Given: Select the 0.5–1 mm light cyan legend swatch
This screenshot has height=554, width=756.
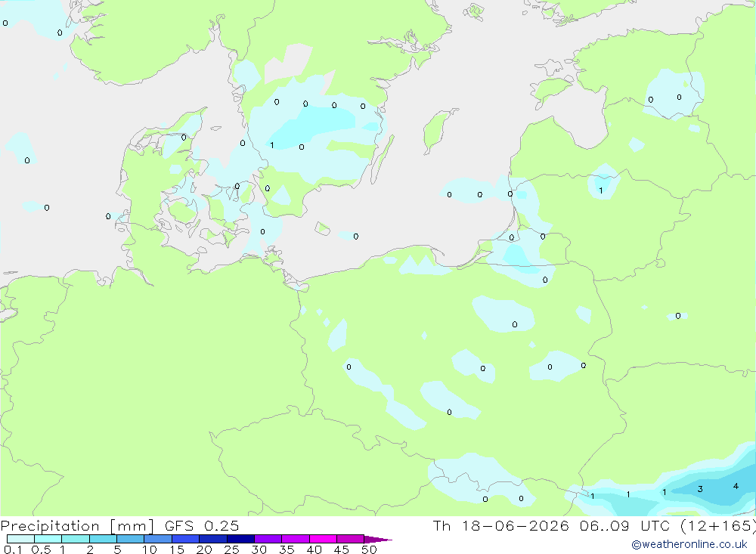Looking at the screenshot, I should [48, 539].
